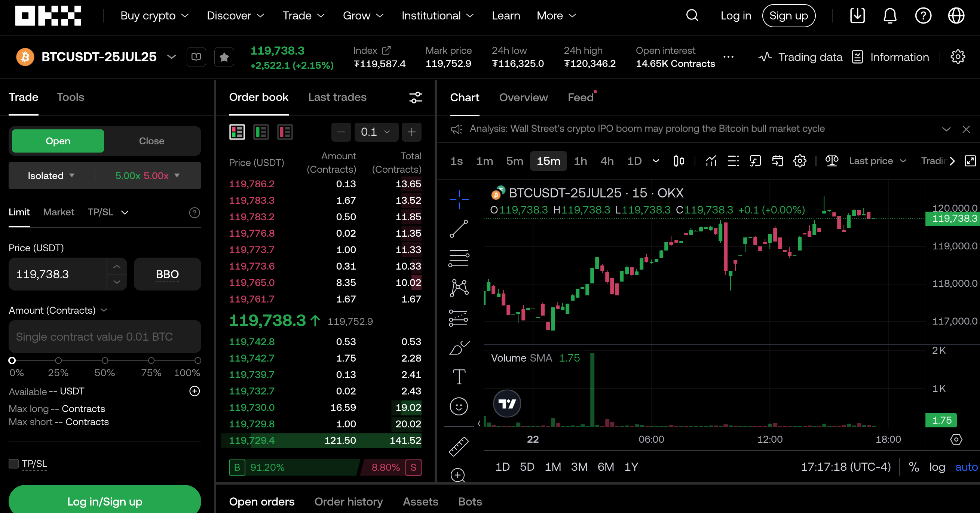Open the Institutional menu
980x513 pixels.
[438, 16]
